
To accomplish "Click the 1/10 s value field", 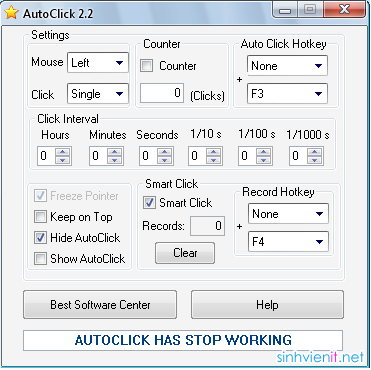I will (x=197, y=156).
